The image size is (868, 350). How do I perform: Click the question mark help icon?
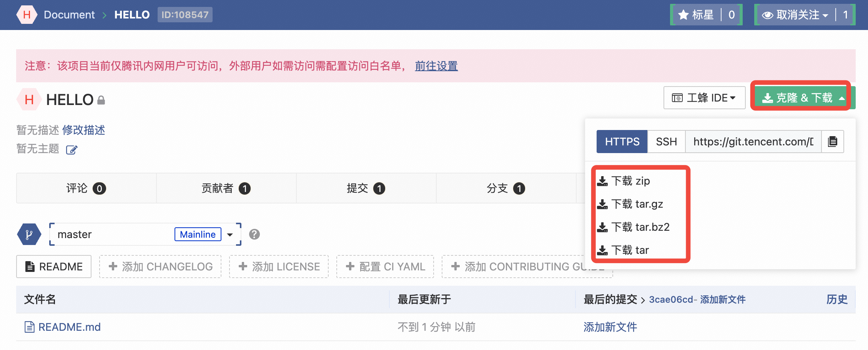tap(254, 234)
